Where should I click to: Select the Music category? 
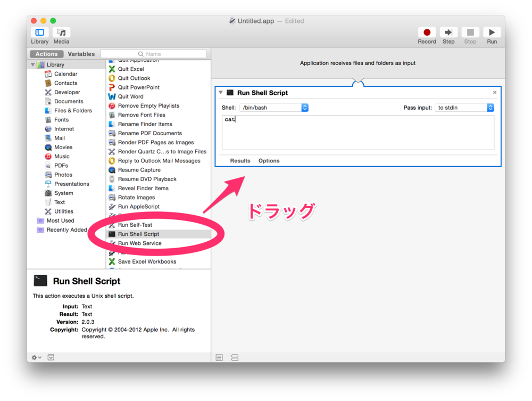point(62,156)
